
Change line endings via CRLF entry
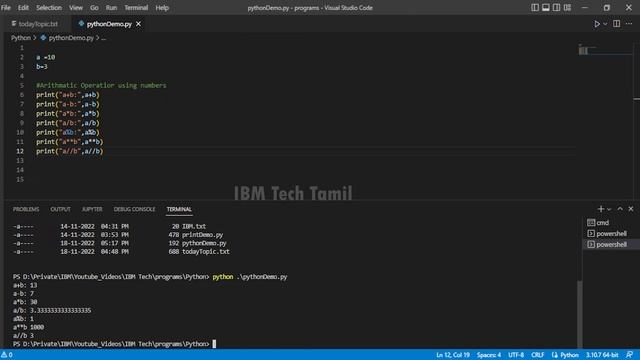538,355
